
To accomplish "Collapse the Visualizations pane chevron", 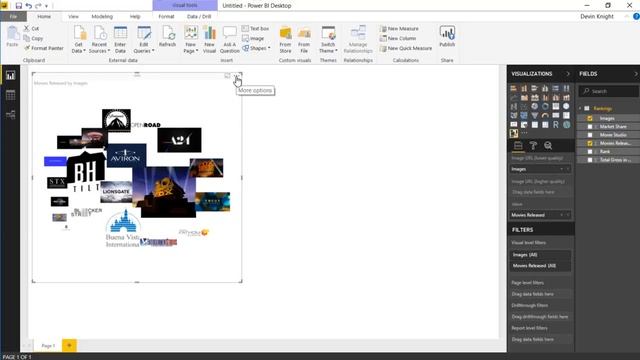I will pos(568,74).
